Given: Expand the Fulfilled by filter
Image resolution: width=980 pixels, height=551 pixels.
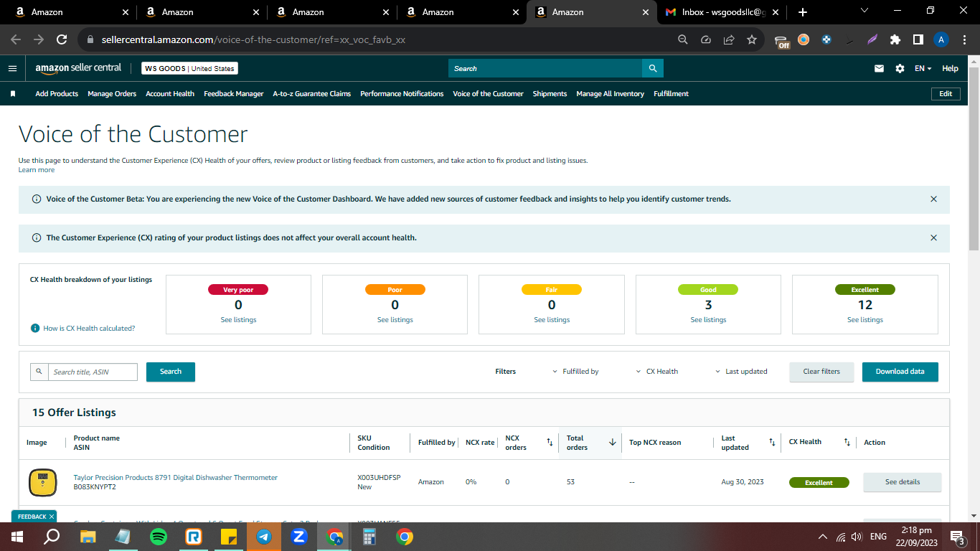Looking at the screenshot, I should coord(576,372).
